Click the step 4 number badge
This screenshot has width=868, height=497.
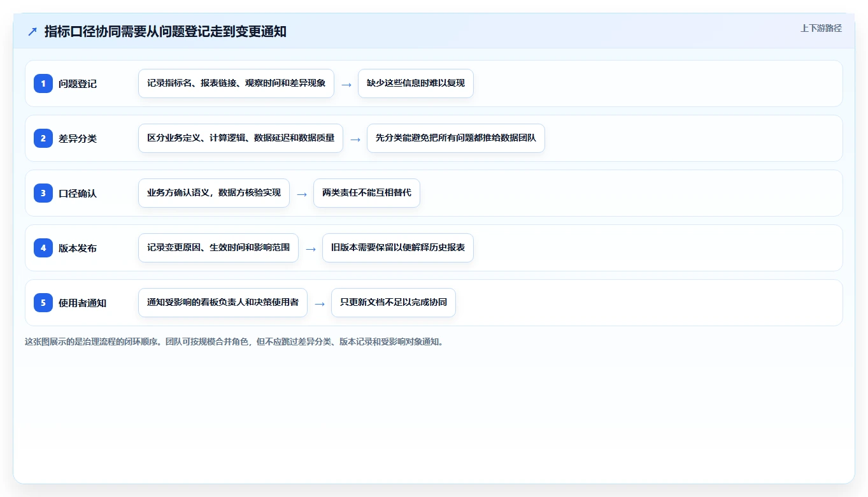pyautogui.click(x=43, y=248)
